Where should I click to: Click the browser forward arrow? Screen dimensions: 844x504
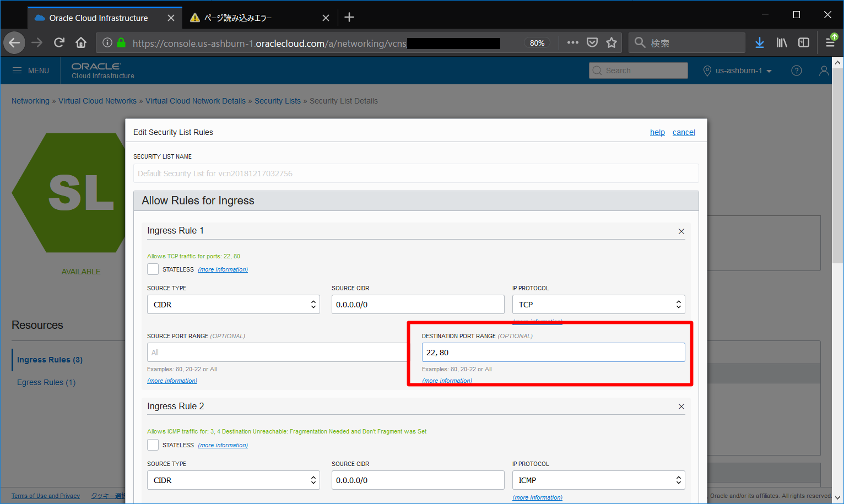point(37,42)
